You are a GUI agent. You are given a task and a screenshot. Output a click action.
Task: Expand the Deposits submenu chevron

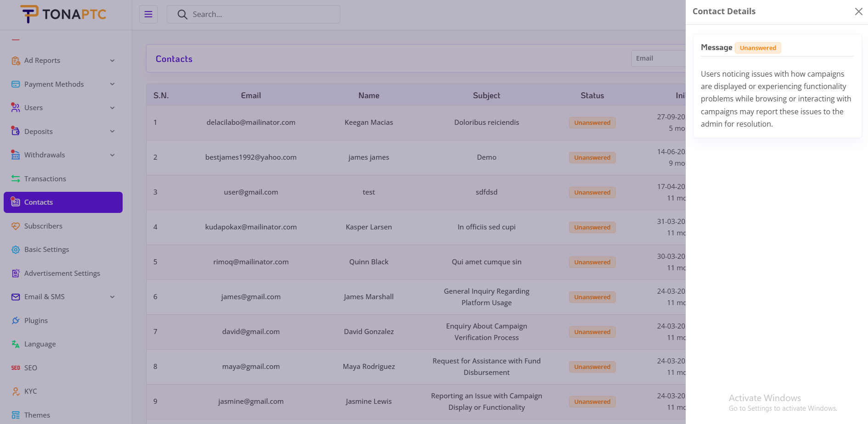point(113,131)
